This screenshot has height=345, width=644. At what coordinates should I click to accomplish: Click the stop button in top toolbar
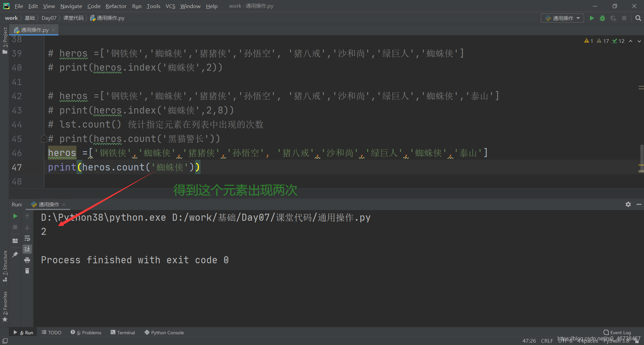(624, 18)
